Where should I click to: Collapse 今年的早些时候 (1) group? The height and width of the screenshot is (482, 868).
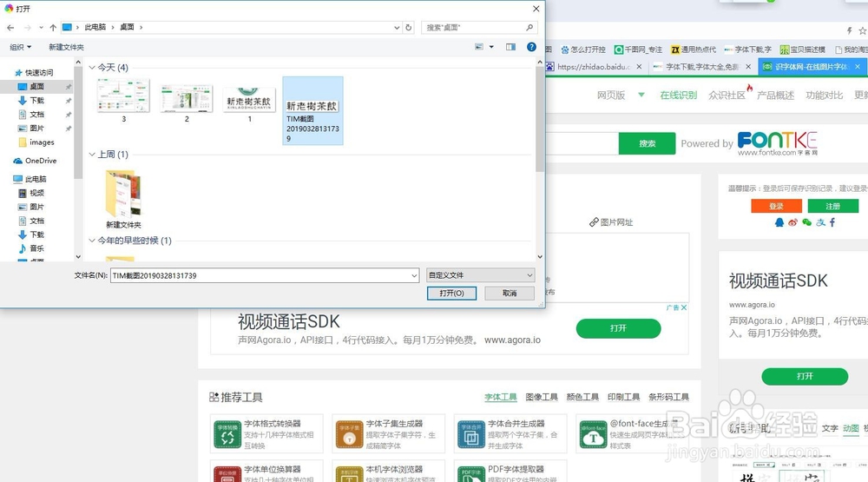tap(92, 241)
